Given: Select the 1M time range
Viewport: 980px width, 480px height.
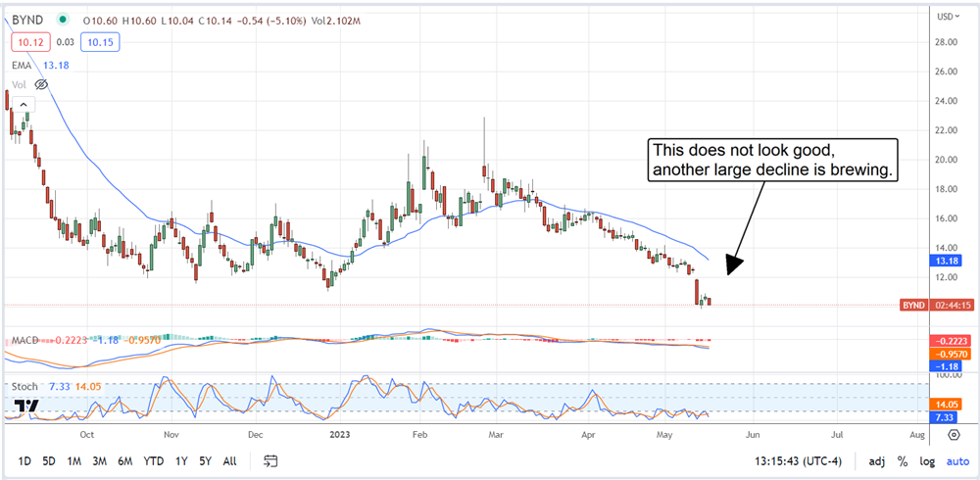Looking at the screenshot, I should click(73, 461).
